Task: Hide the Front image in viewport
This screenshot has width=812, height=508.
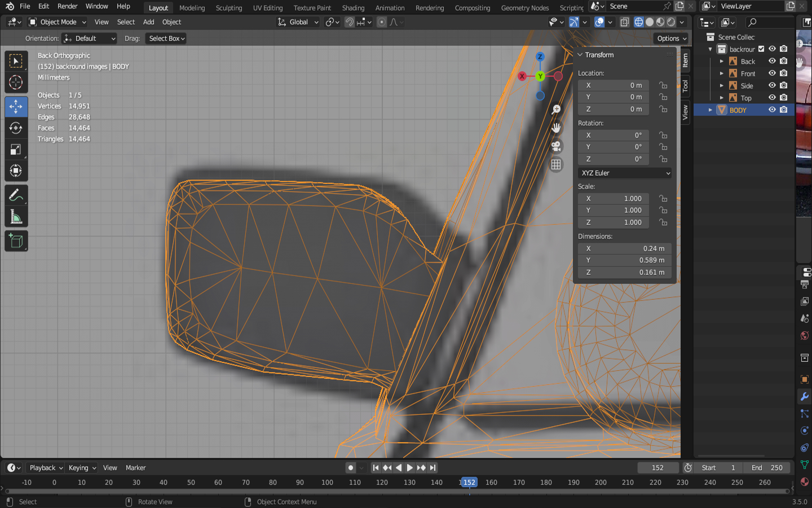Action: point(773,73)
